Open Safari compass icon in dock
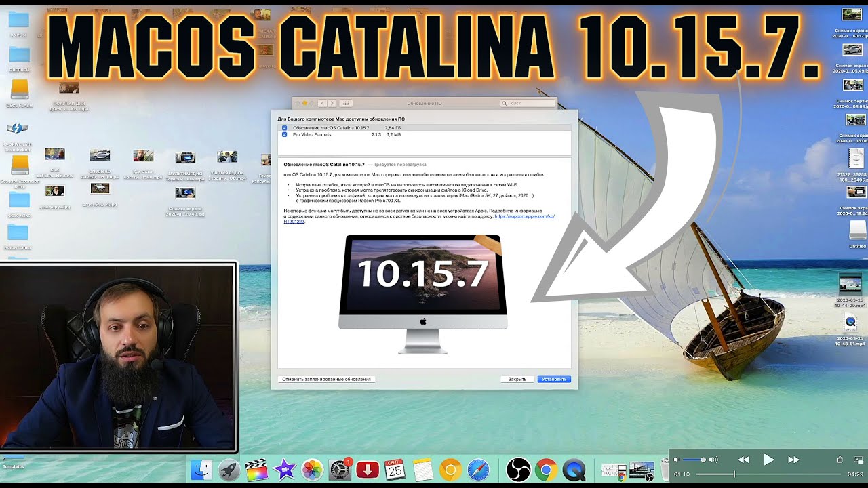 (478, 470)
